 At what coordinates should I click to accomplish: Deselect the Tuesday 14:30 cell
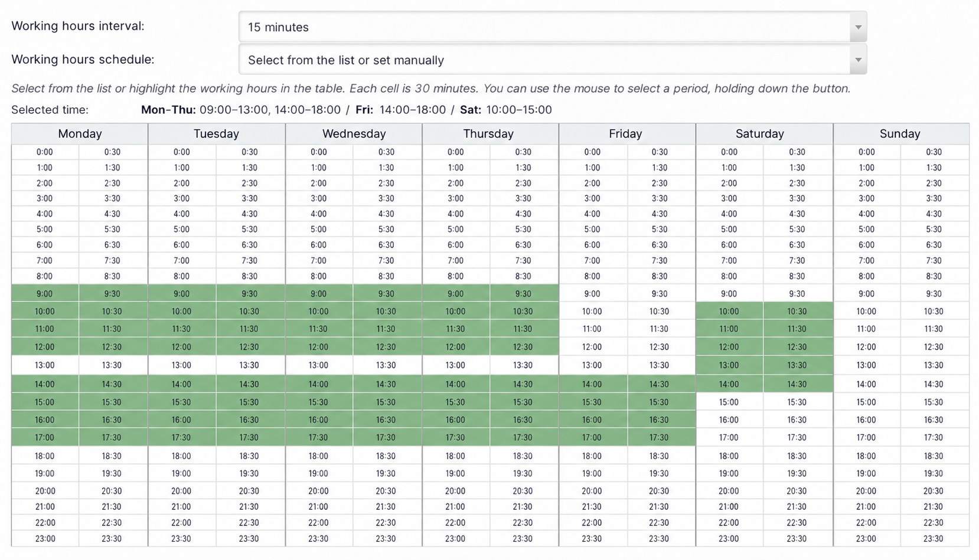[x=249, y=384]
